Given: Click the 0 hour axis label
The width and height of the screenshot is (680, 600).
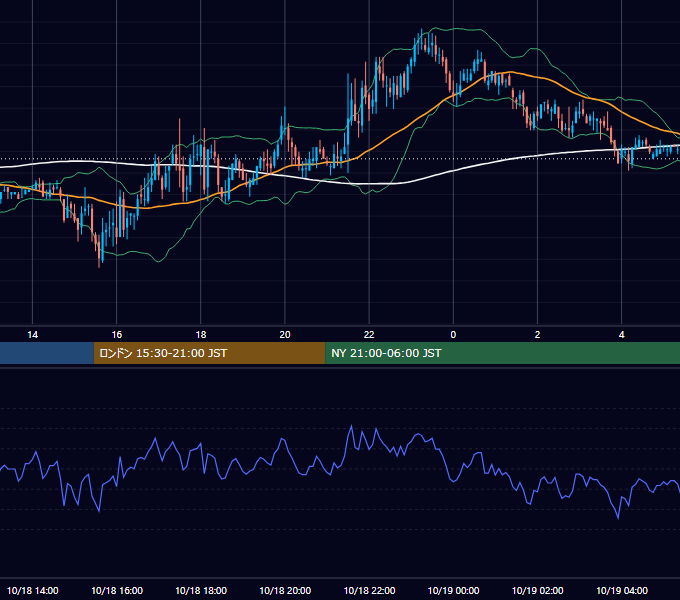Looking at the screenshot, I should 453,335.
